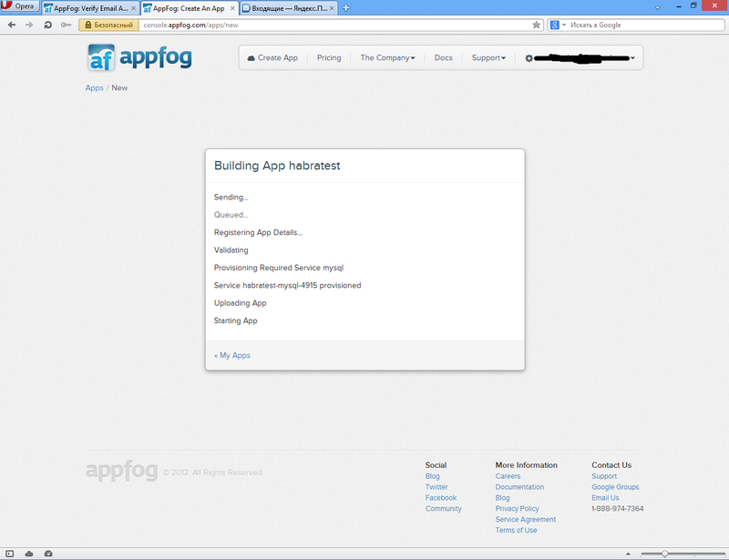Click the Email Us footer link
The width and height of the screenshot is (729, 560).
coord(605,498)
